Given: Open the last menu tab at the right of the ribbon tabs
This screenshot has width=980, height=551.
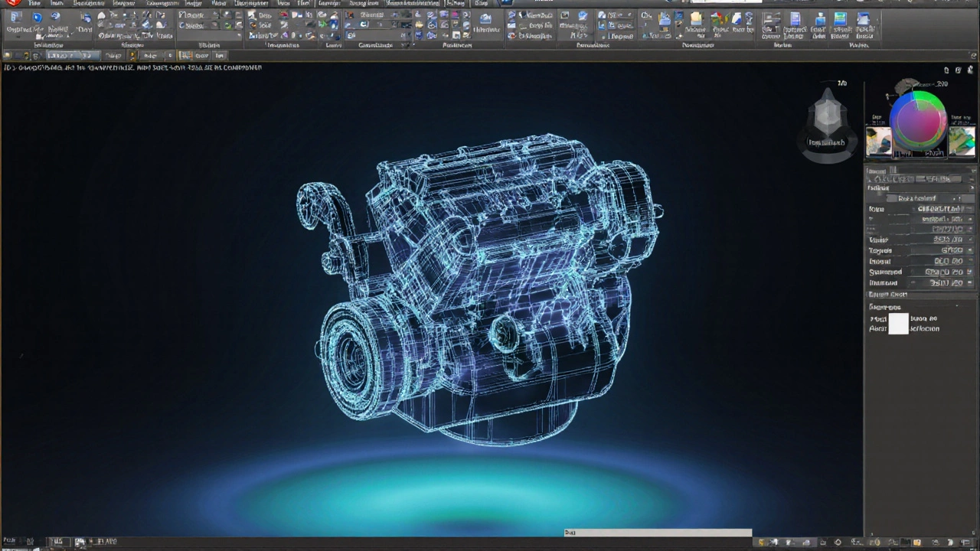Looking at the screenshot, I should 481,4.
